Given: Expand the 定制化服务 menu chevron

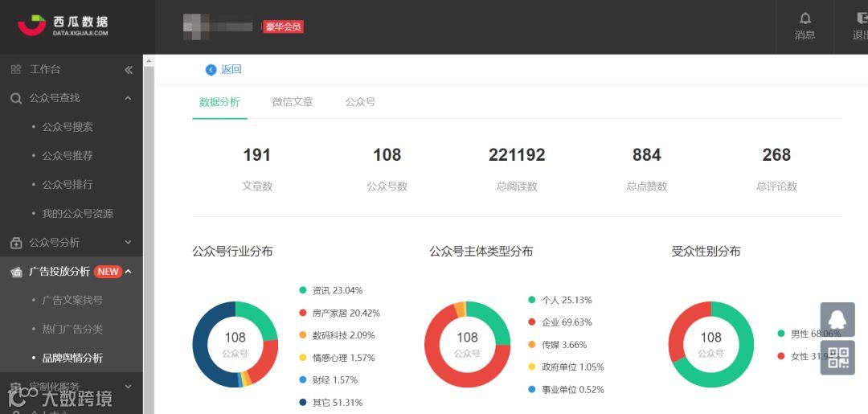Looking at the screenshot, I should point(128,387).
